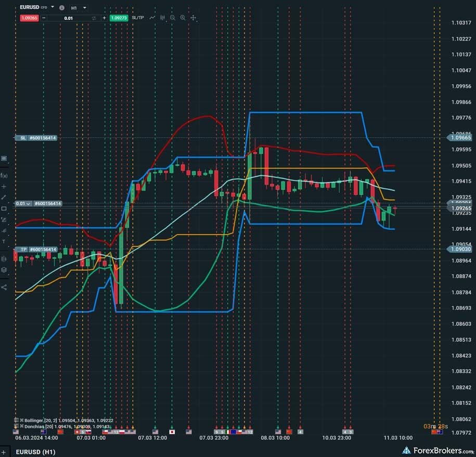Toggle the SL/TP option
Image resolution: width=476 pixels, height=457 pixels.
click(x=138, y=18)
